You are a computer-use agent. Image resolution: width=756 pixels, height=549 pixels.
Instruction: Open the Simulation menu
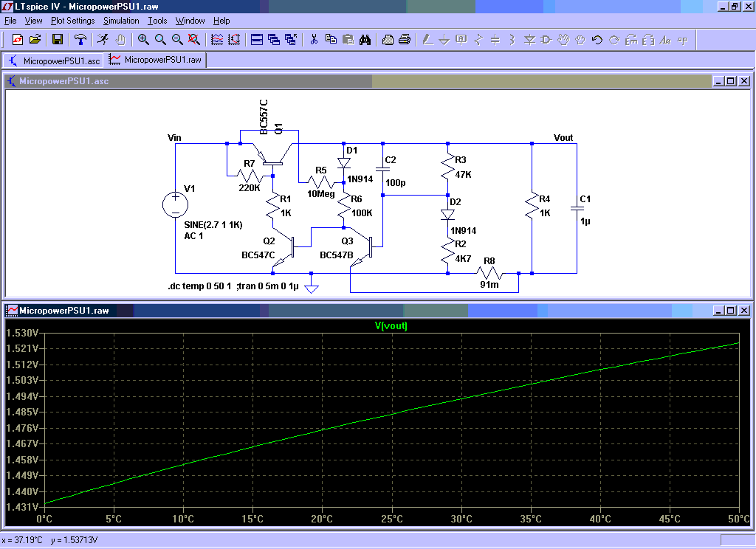121,21
